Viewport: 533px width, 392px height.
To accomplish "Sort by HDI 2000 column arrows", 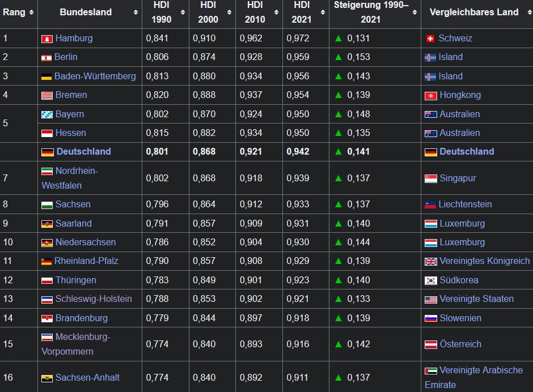I will point(229,12).
